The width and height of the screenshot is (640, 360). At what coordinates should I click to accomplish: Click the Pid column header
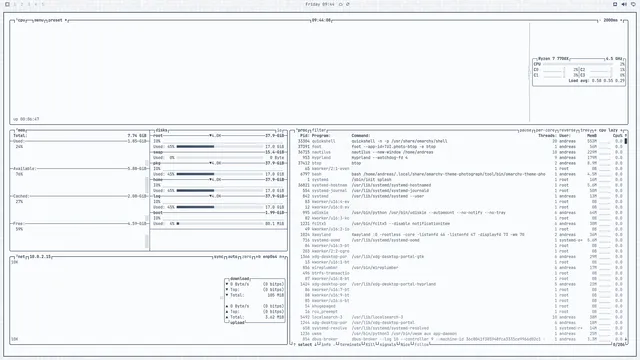pyautogui.click(x=304, y=136)
